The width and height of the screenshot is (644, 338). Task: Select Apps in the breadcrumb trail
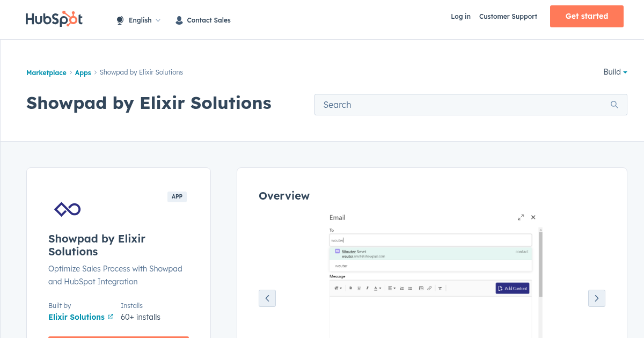[x=83, y=72]
